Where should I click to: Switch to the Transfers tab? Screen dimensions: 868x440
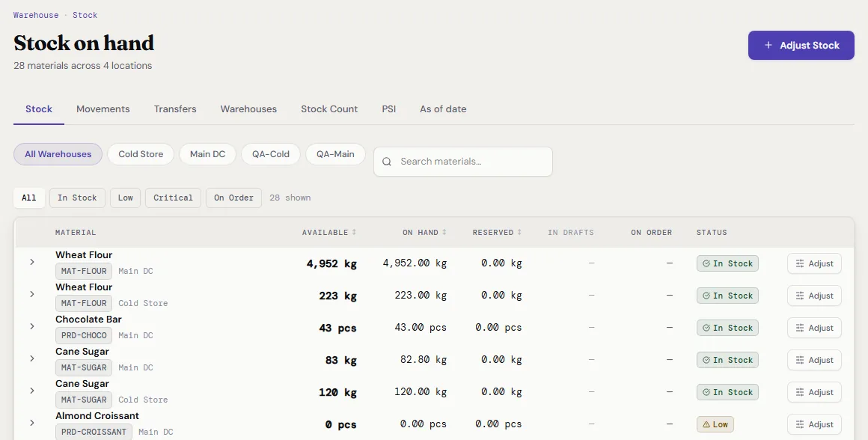coord(175,109)
